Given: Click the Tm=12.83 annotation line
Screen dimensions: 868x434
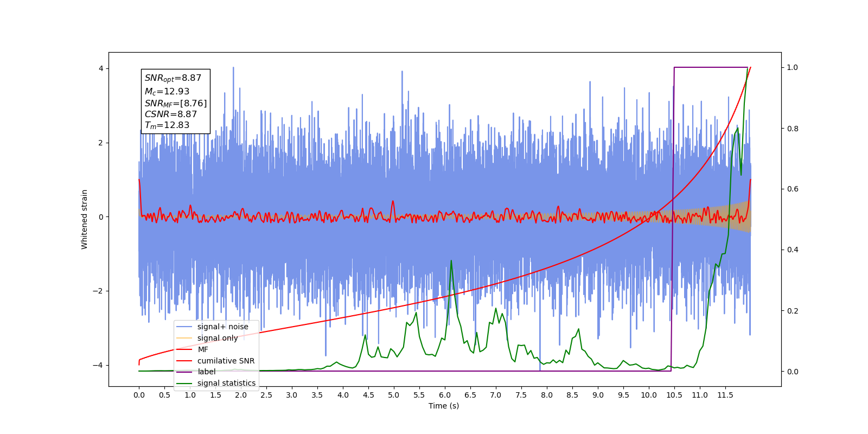Looking at the screenshot, I should (x=167, y=125).
